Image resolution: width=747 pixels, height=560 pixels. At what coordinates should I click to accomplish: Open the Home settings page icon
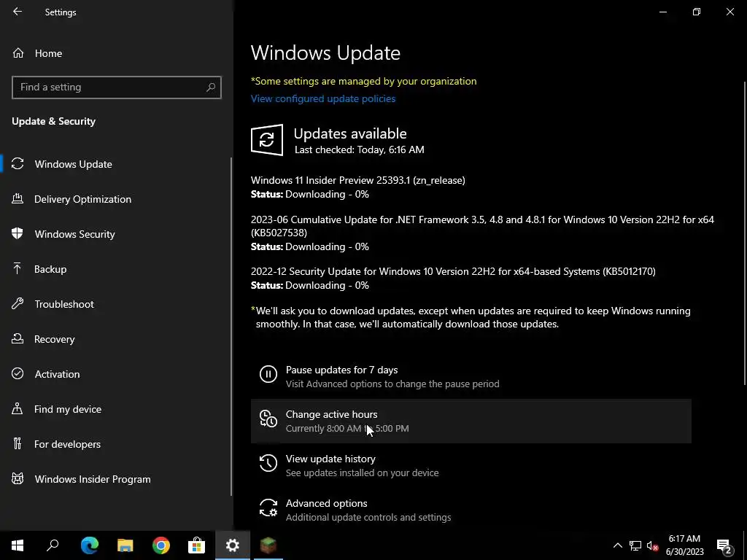coord(18,52)
